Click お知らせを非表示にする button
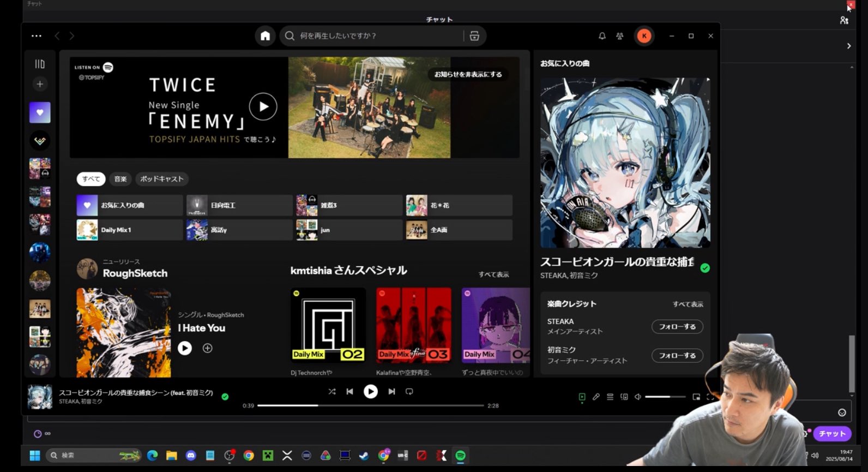868x472 pixels. (x=468, y=74)
